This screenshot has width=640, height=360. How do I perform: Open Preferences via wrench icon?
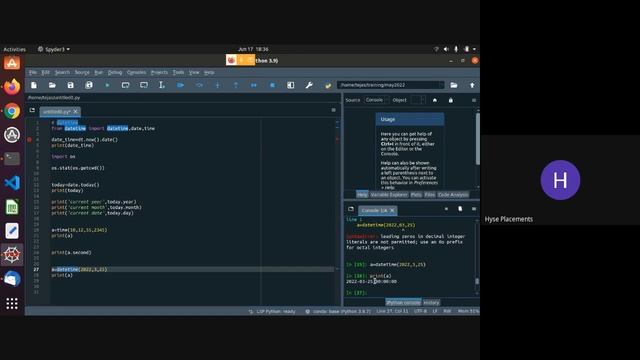pyautogui.click(x=309, y=85)
